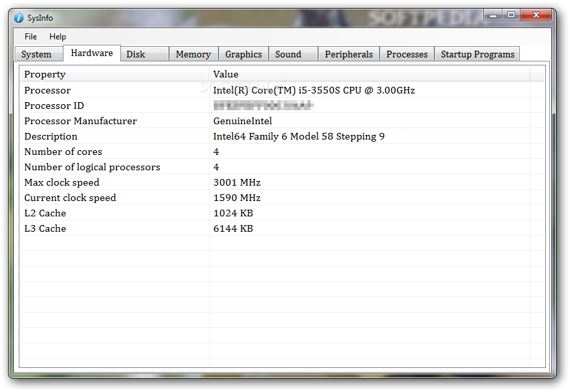The height and width of the screenshot is (392, 570).
Task: Select the GenuineIntel value
Action: [x=243, y=121]
